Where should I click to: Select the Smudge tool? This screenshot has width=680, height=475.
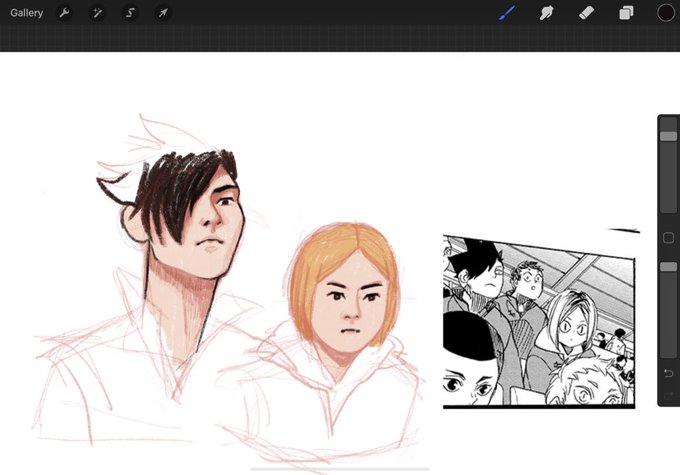click(546, 13)
